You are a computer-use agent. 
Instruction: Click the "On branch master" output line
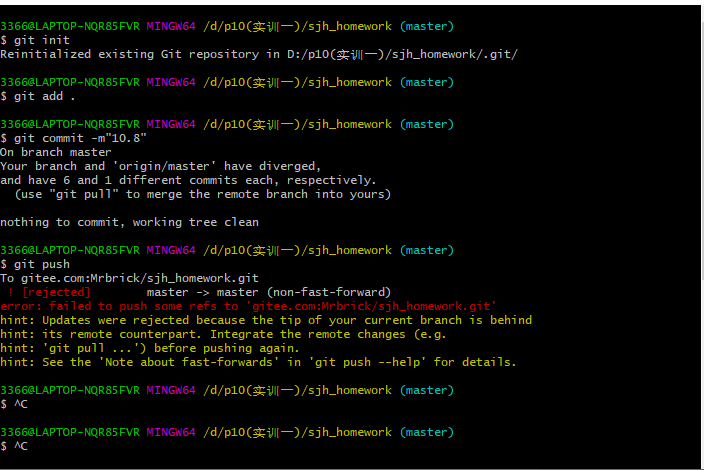[x=56, y=152]
